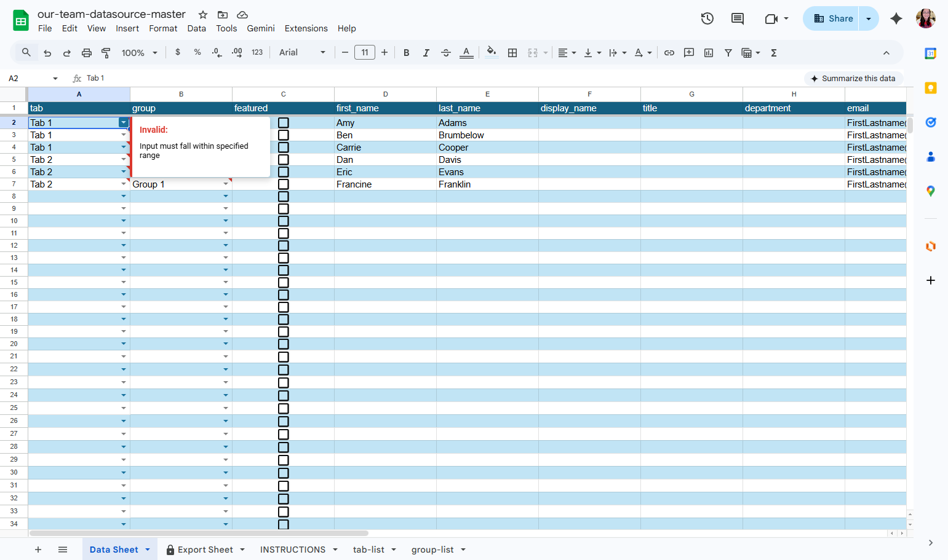
Task: Click the Insert chart icon
Action: tap(709, 53)
